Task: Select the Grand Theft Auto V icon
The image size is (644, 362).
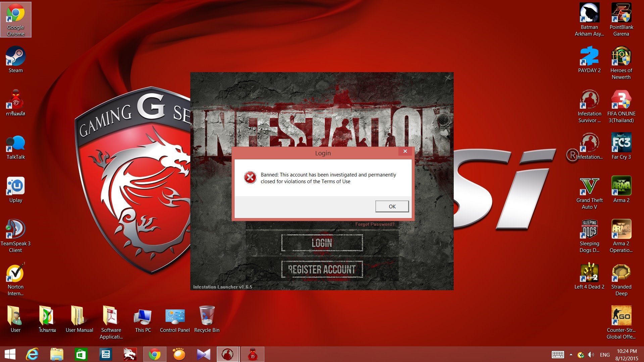Action: pyautogui.click(x=589, y=193)
